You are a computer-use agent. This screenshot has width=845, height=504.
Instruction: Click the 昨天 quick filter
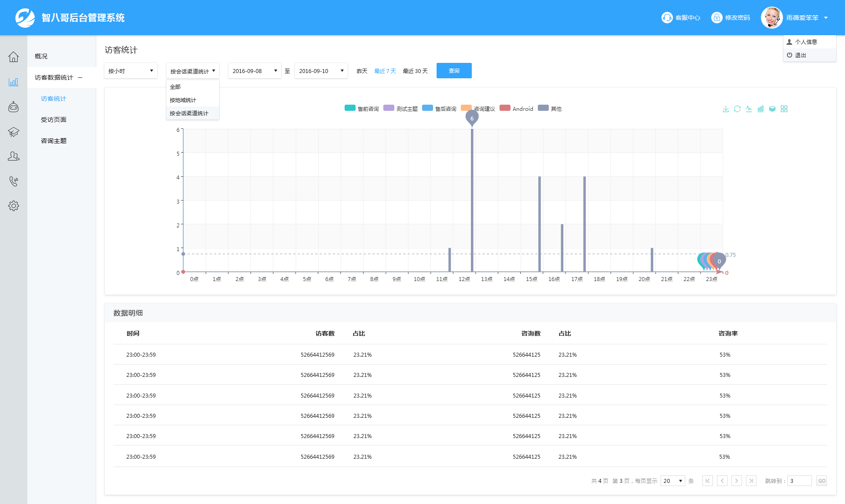362,71
